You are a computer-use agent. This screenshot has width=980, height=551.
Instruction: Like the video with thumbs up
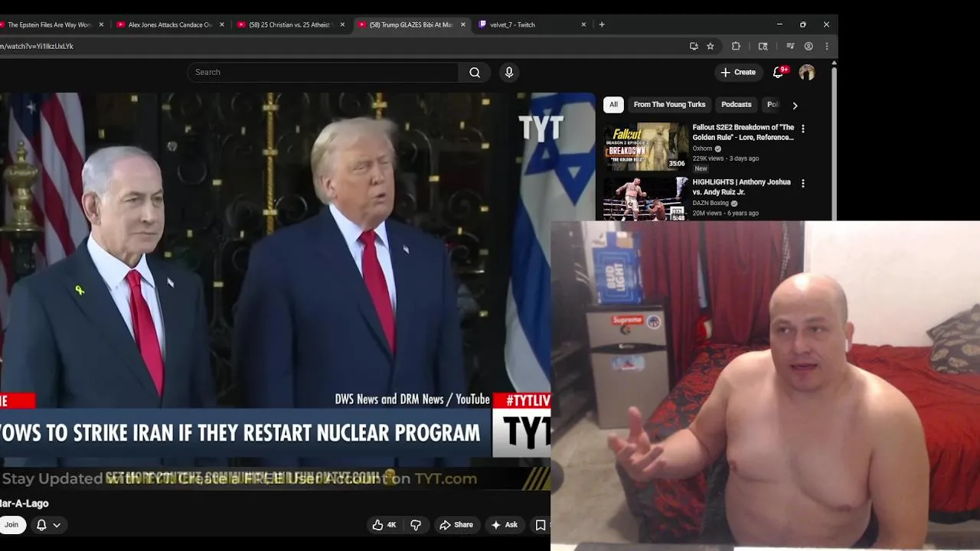pos(384,524)
